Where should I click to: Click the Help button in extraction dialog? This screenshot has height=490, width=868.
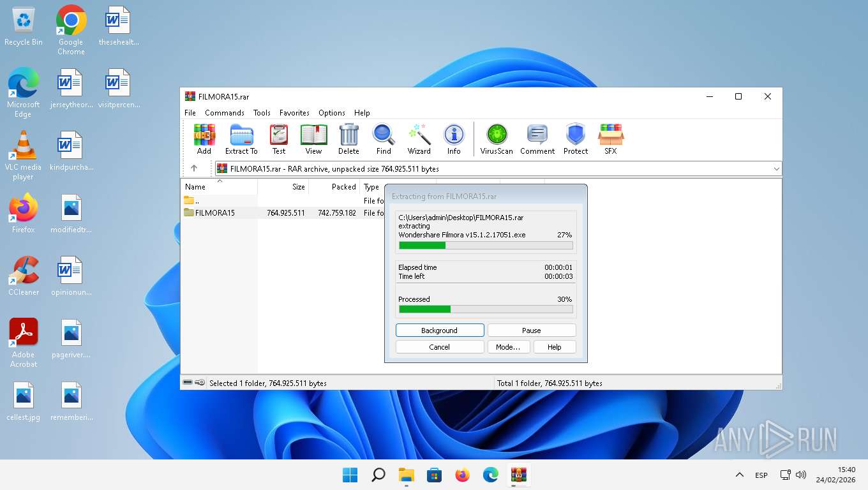(x=555, y=347)
